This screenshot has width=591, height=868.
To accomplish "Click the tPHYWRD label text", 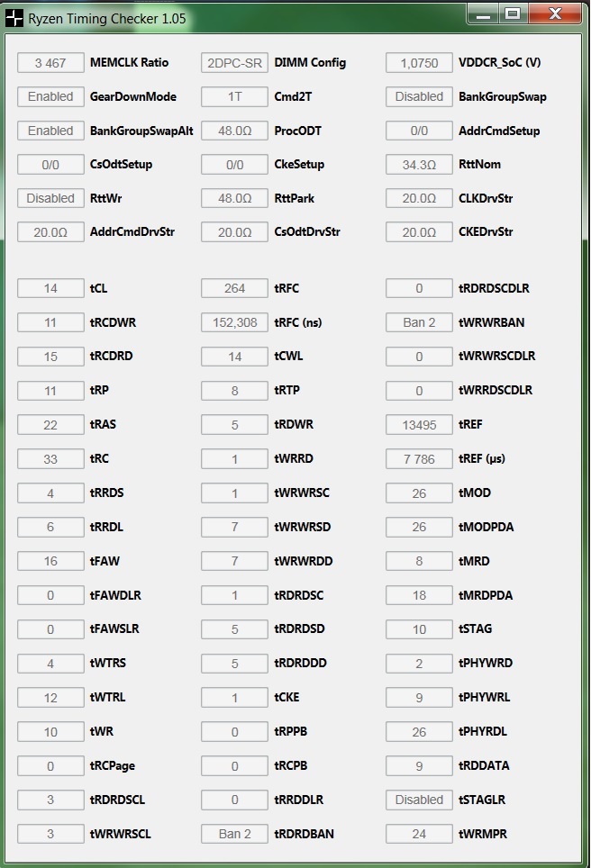I will pyautogui.click(x=486, y=664).
